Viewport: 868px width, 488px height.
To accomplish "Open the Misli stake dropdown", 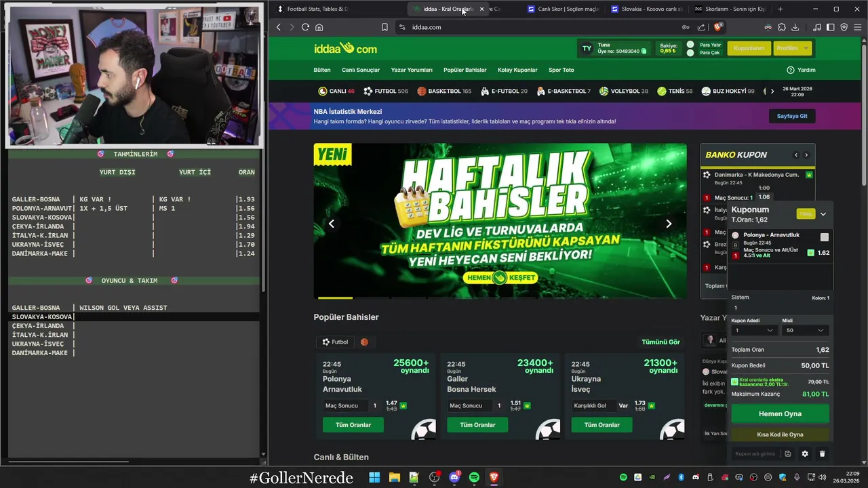I will click(805, 330).
